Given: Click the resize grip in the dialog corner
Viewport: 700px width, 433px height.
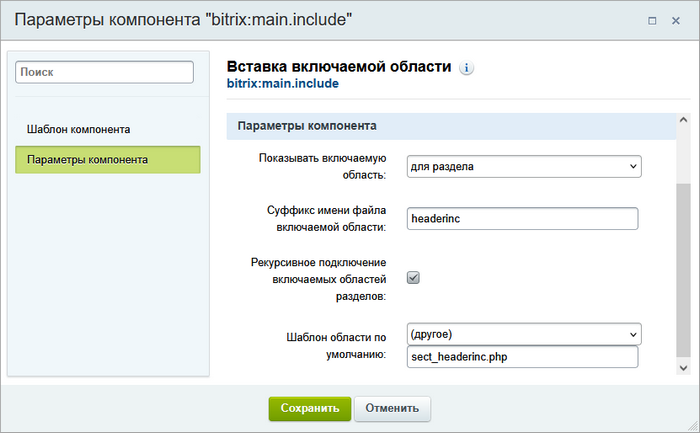Looking at the screenshot, I should pos(692,425).
